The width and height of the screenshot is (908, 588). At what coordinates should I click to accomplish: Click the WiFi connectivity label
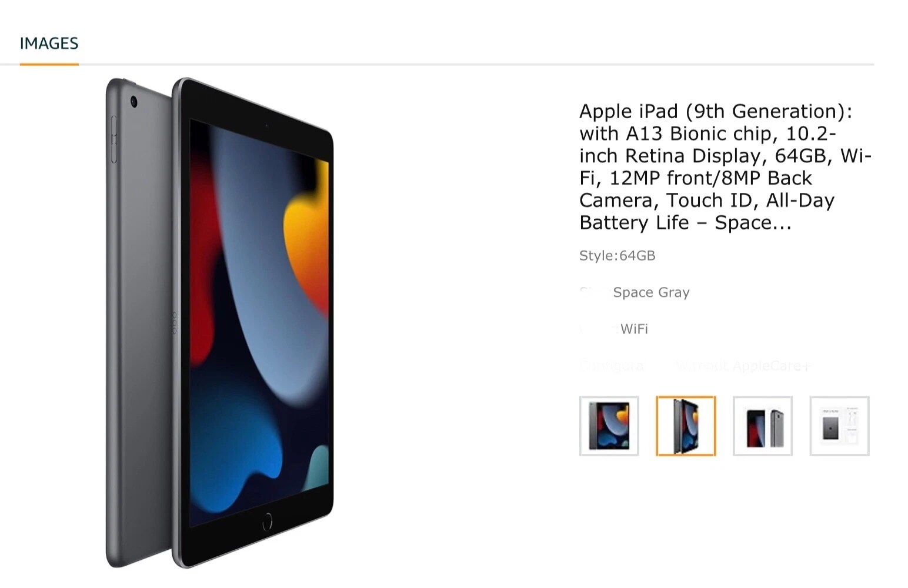click(x=634, y=329)
